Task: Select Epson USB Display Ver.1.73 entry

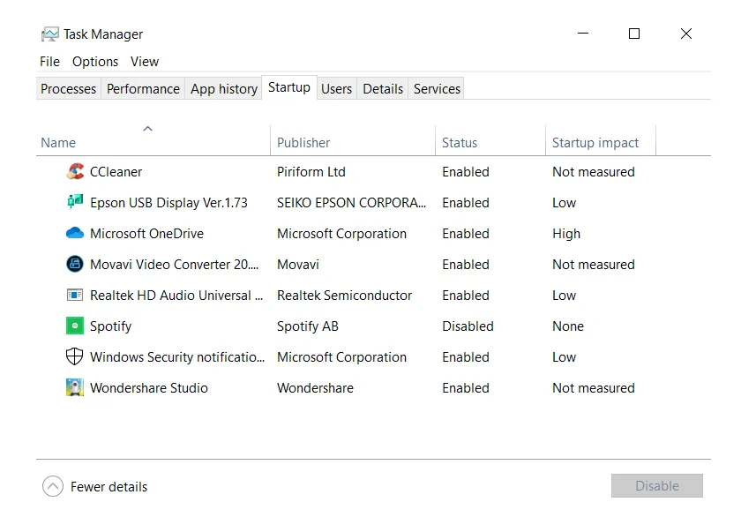Action: pyautogui.click(x=168, y=203)
